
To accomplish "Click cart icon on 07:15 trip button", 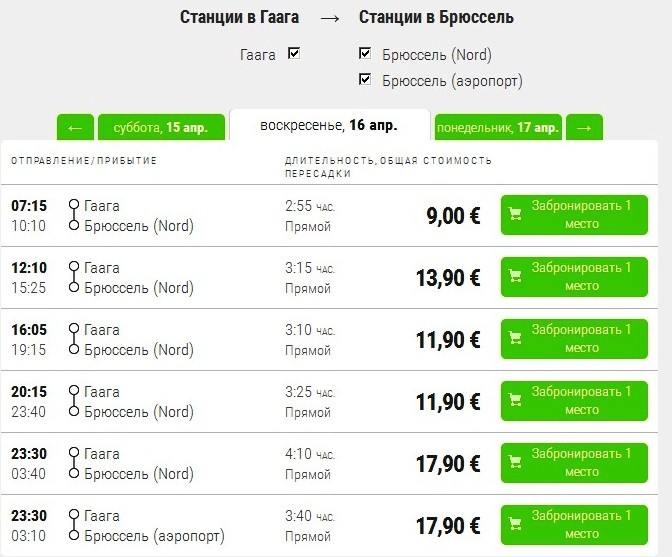I will 516,214.
